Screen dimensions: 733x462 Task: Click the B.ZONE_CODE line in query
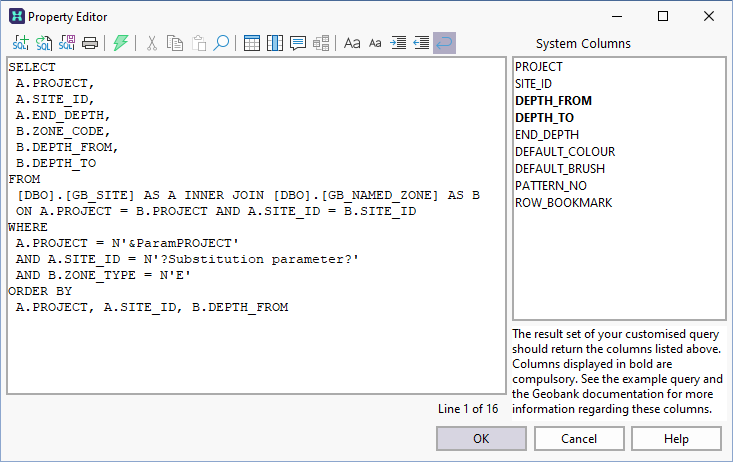point(63,131)
